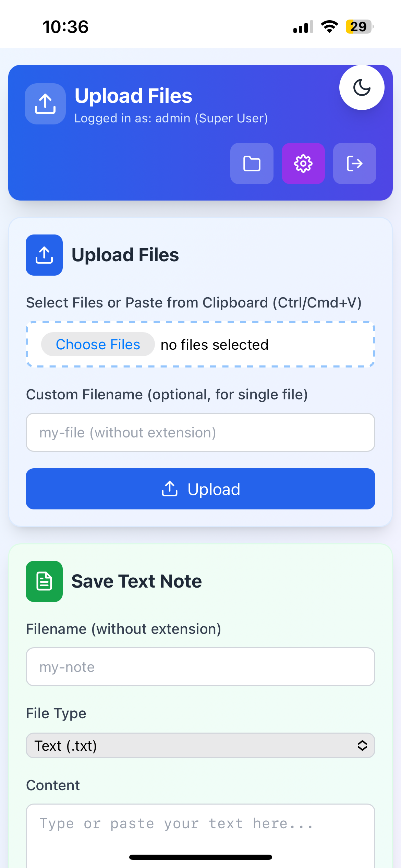
Task: Click the upload arrow inside the Upload button
Action: pos(170,489)
